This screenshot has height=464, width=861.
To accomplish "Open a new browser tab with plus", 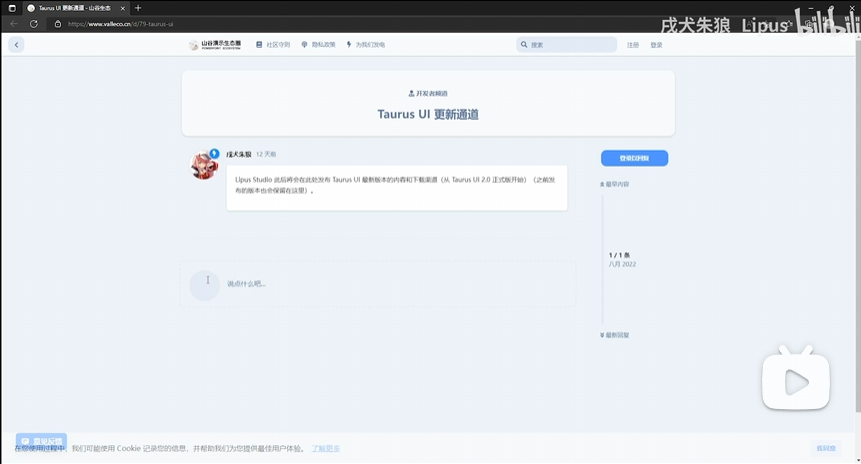I will tap(138, 8).
